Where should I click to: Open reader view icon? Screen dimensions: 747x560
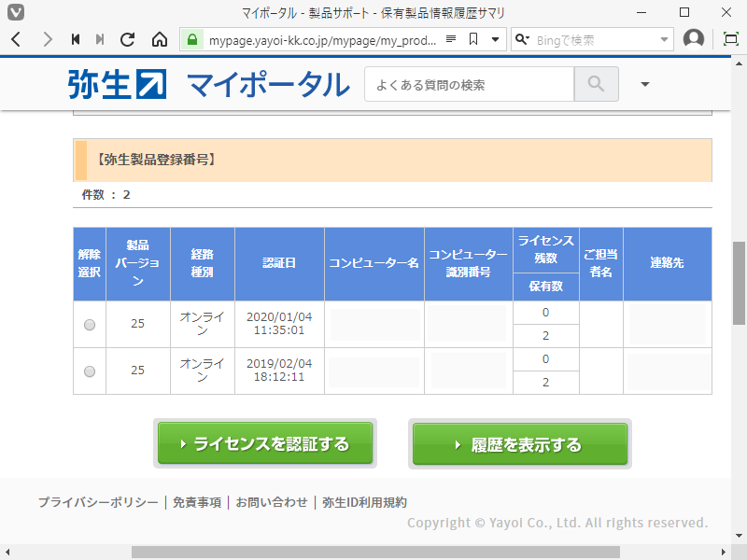click(x=451, y=39)
